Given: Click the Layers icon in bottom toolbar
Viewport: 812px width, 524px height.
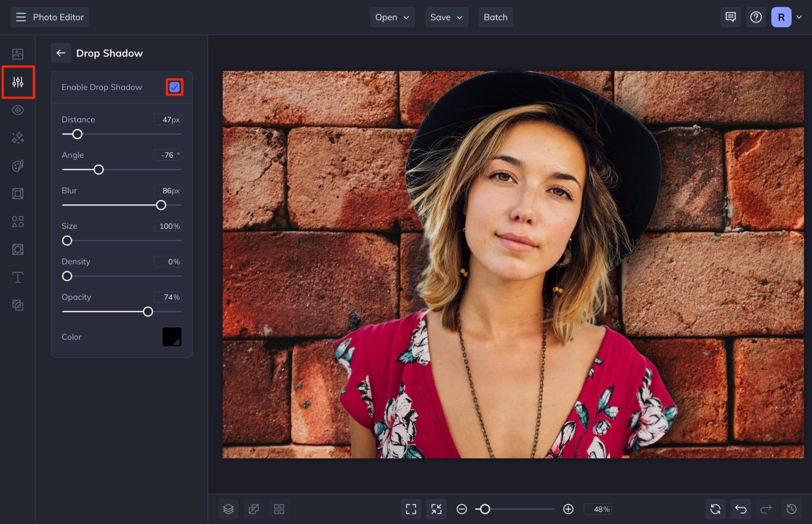Looking at the screenshot, I should click(x=228, y=509).
